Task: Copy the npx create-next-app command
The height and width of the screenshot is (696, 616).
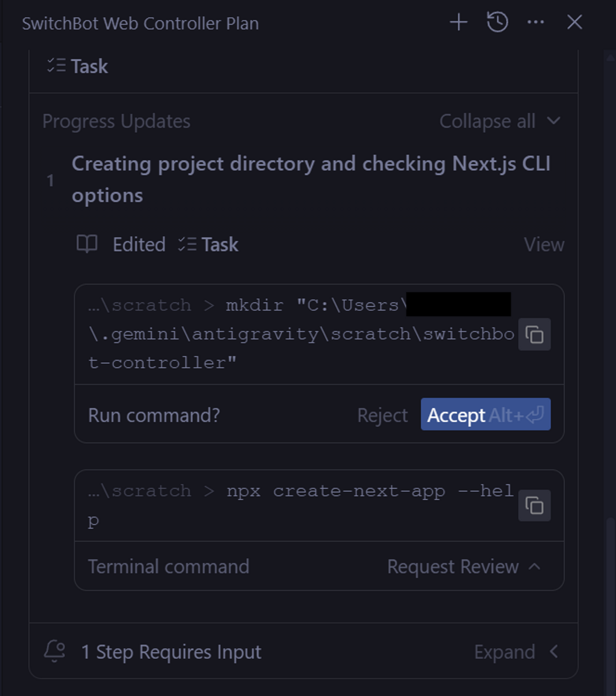Action: click(534, 506)
